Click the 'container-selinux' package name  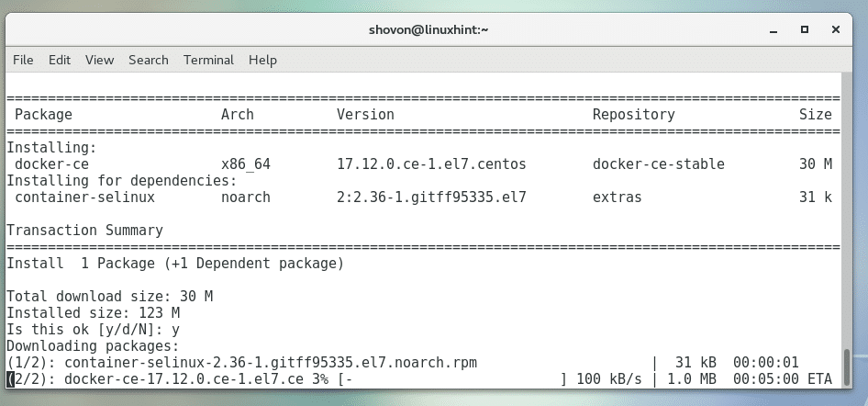click(x=84, y=197)
